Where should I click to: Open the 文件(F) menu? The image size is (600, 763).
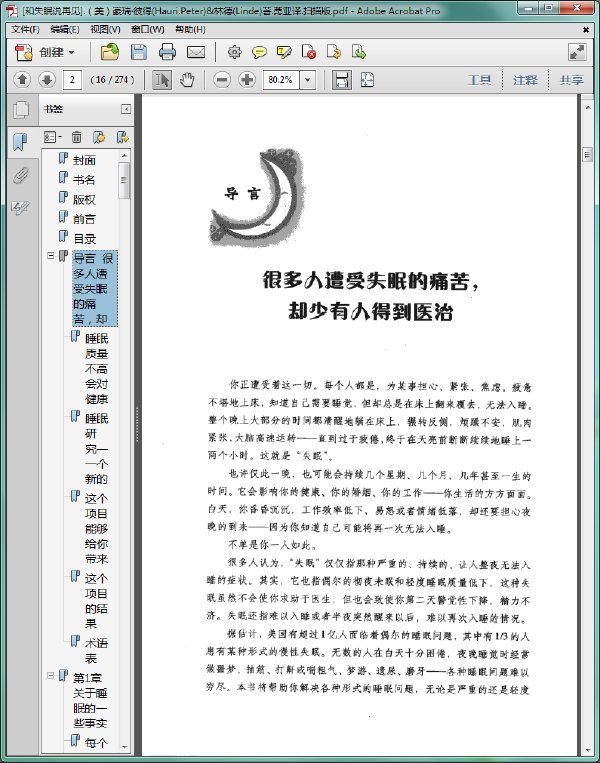25,30
